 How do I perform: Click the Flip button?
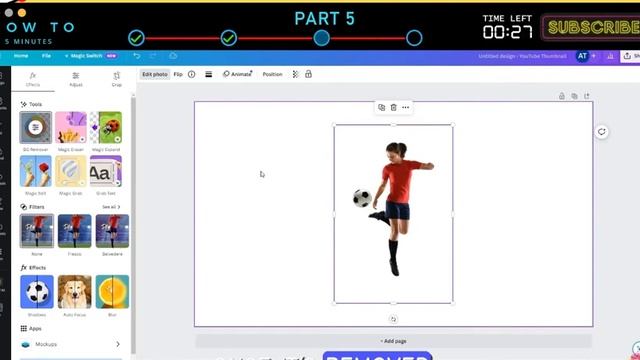pos(178,74)
